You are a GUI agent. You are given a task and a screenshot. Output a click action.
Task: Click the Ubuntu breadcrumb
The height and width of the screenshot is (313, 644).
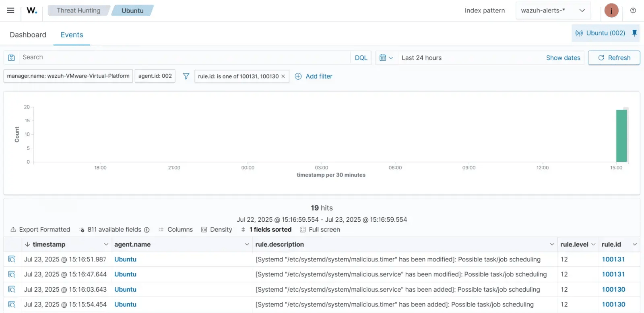click(132, 10)
